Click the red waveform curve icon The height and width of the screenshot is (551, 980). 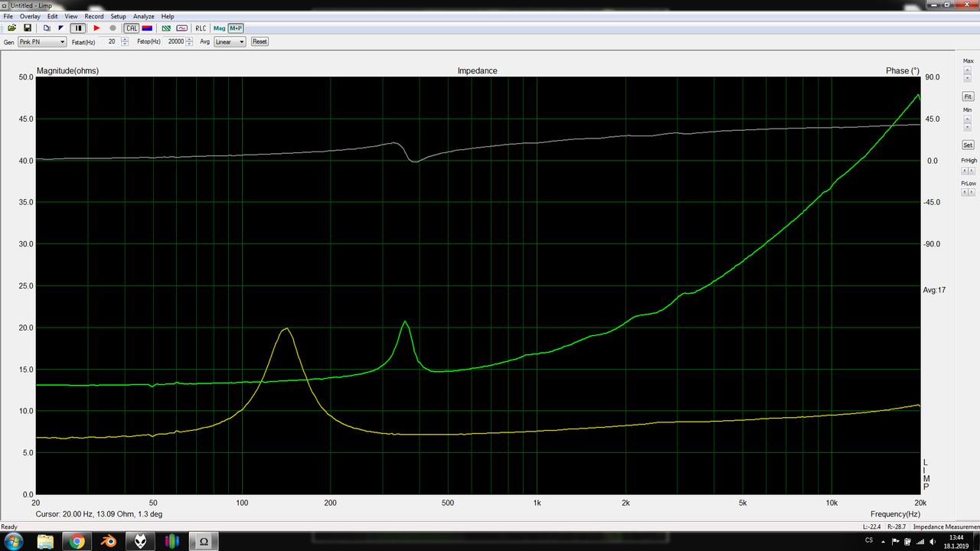pos(181,28)
